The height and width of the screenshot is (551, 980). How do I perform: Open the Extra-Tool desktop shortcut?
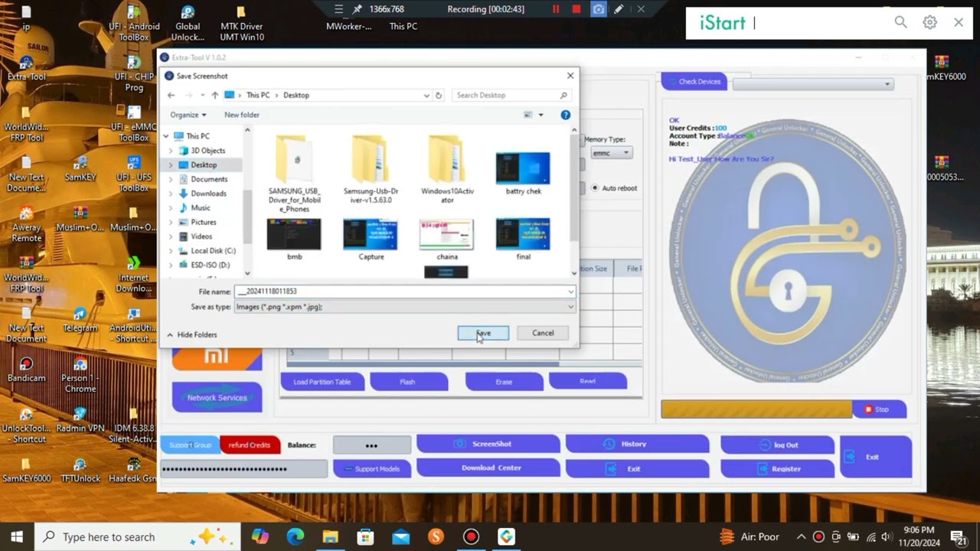27,66
